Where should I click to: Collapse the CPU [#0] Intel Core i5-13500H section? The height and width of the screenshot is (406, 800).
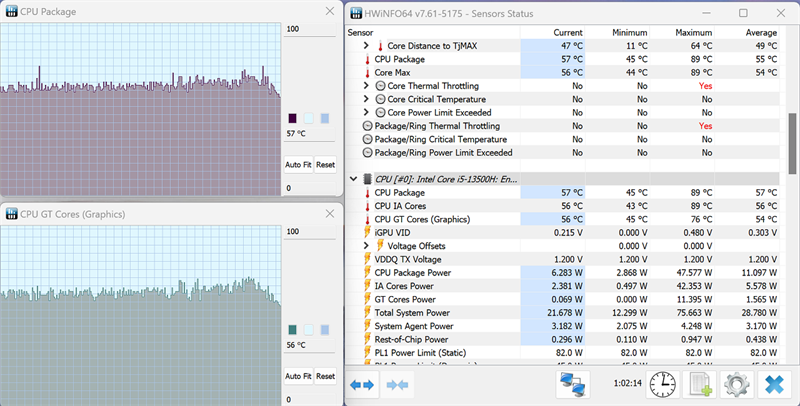[352, 179]
